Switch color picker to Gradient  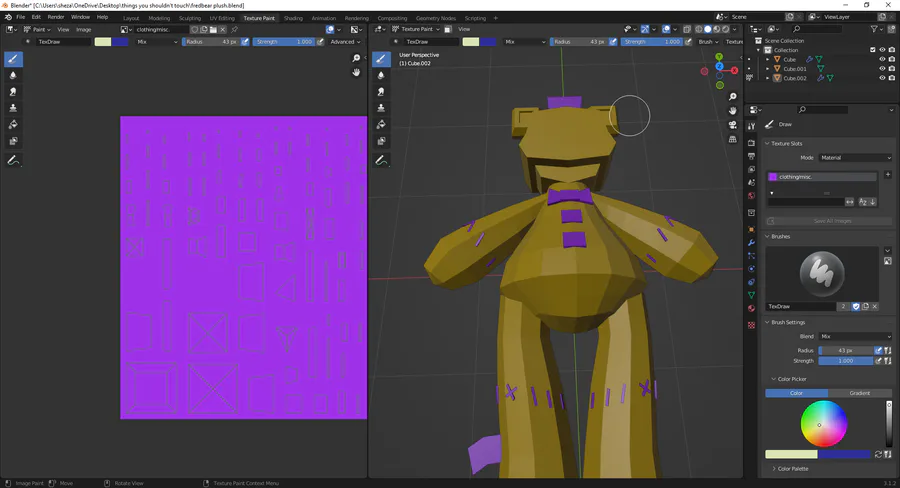pos(859,393)
